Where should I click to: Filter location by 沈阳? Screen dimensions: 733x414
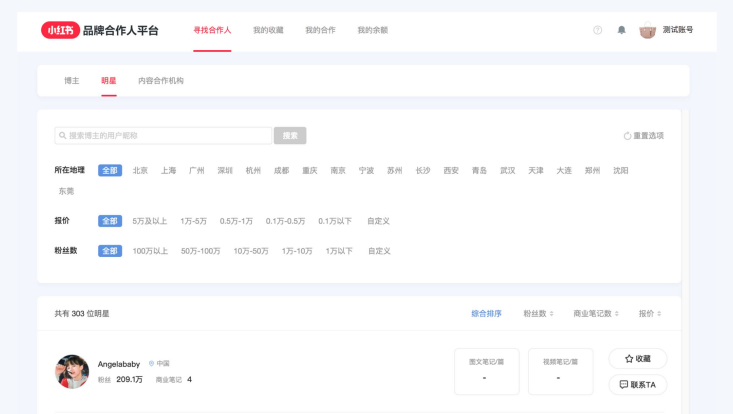tap(621, 171)
